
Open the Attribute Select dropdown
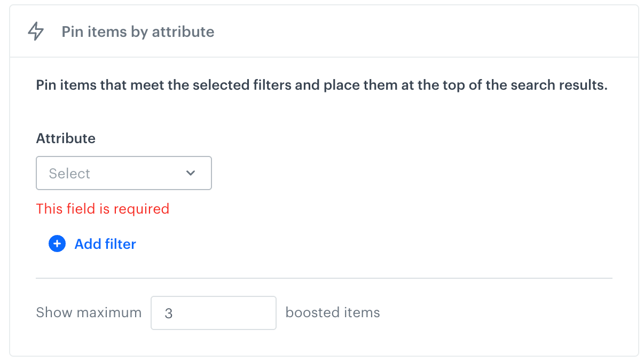pyautogui.click(x=124, y=173)
